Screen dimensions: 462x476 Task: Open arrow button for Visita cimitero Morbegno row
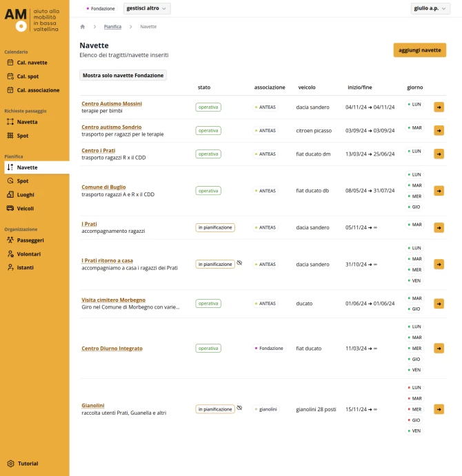point(439,303)
